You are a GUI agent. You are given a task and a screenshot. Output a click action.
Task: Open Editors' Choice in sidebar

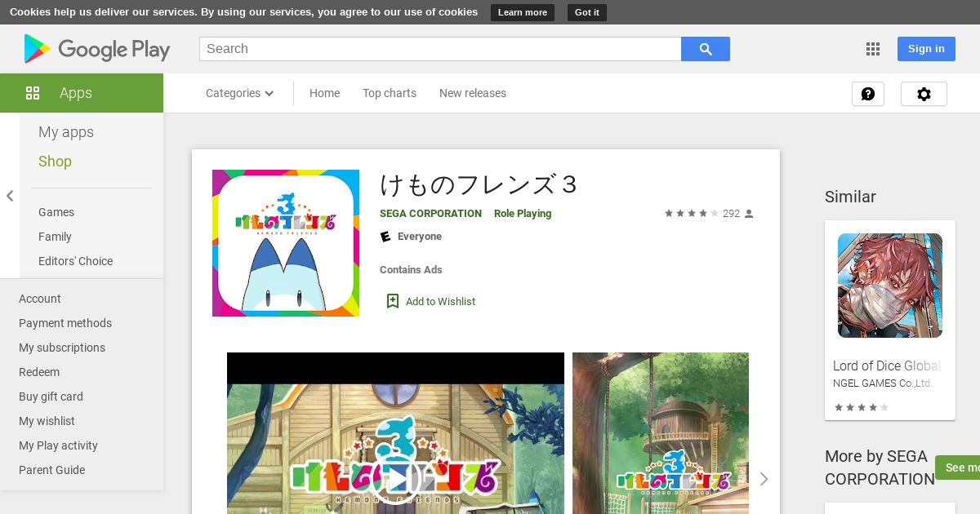coord(75,261)
